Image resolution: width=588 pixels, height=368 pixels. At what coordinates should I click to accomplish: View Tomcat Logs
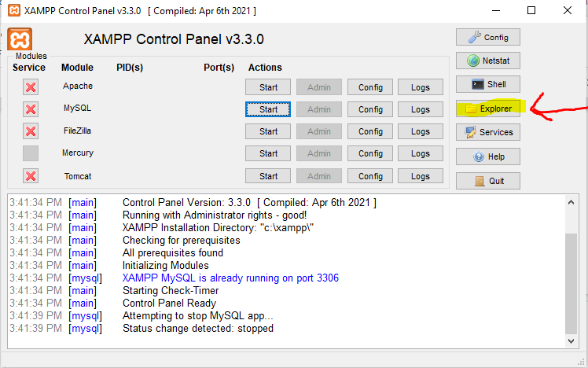click(421, 176)
